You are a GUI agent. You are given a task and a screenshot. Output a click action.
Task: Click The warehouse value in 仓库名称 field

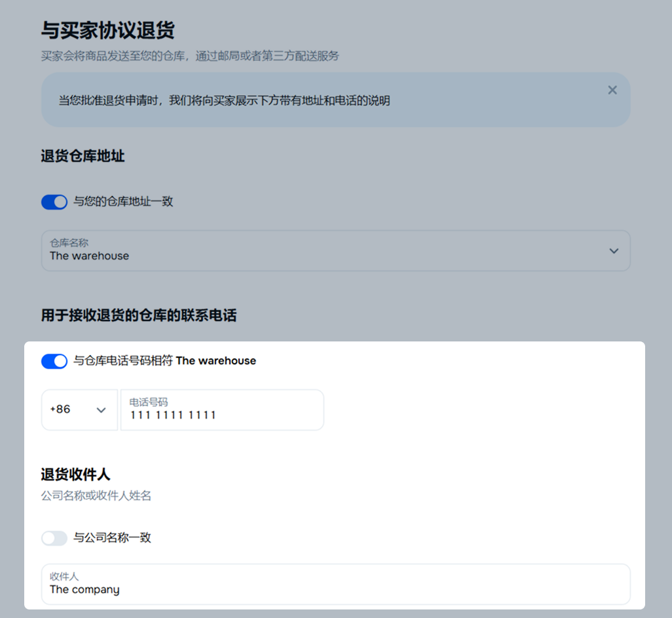click(89, 256)
